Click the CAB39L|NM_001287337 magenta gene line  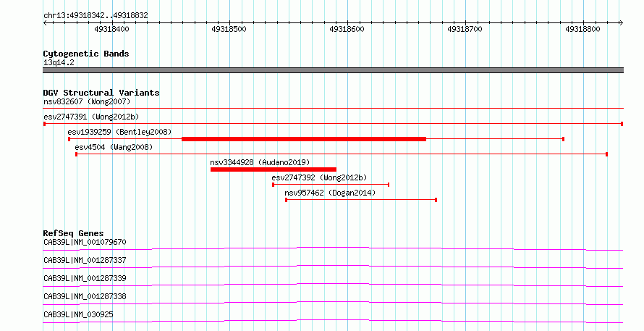coord(333,267)
